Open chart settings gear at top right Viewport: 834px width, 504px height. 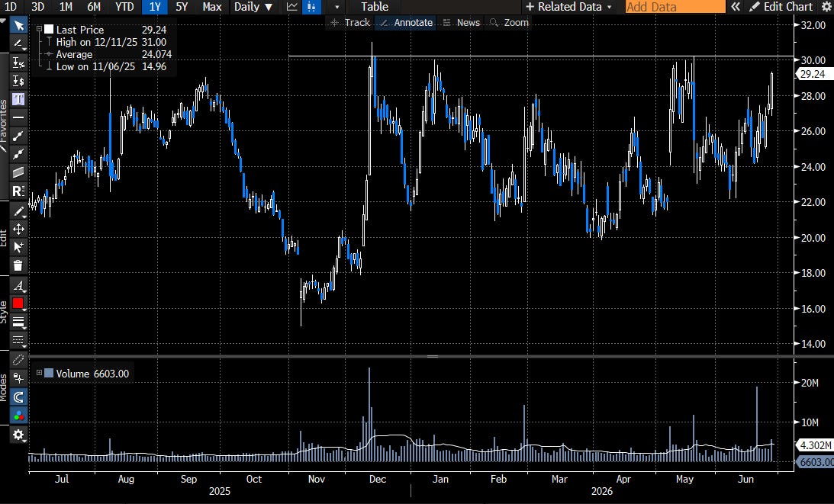[826, 7]
